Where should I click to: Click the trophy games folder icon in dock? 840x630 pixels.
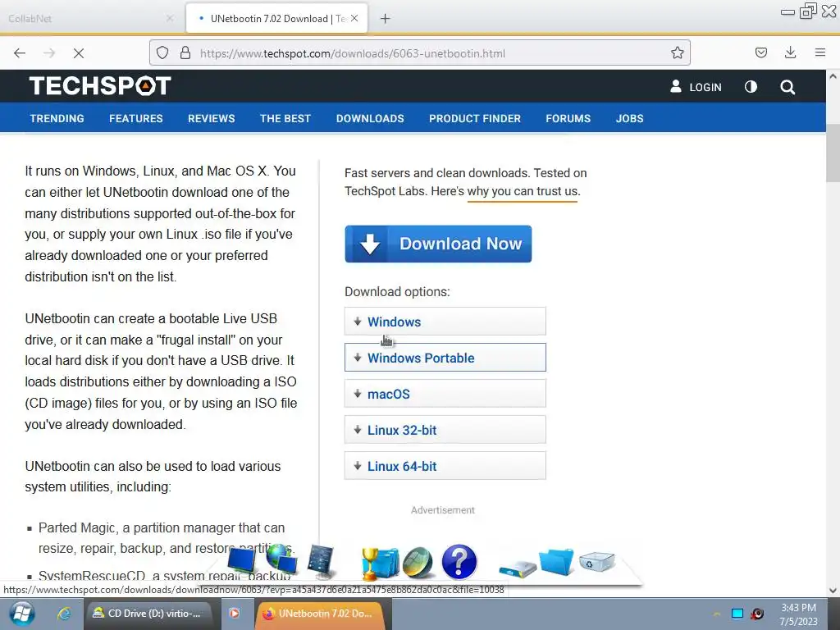pos(379,564)
